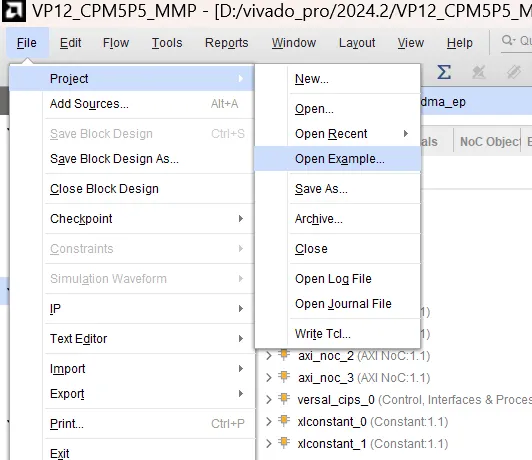This screenshot has width=532, height=460.
Task: Select Open Example from the Project submenu
Action: tap(338, 159)
